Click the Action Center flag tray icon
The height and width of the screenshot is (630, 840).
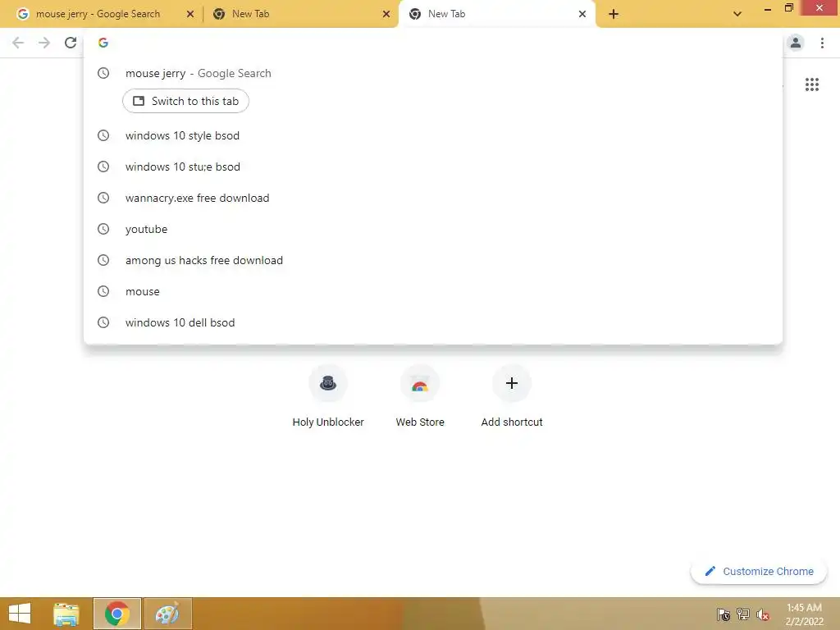pos(724,614)
